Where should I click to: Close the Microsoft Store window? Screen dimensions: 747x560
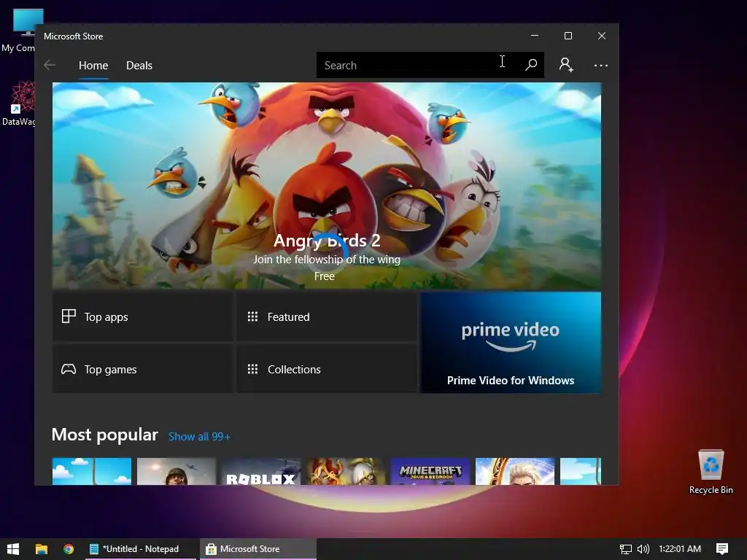coord(602,36)
